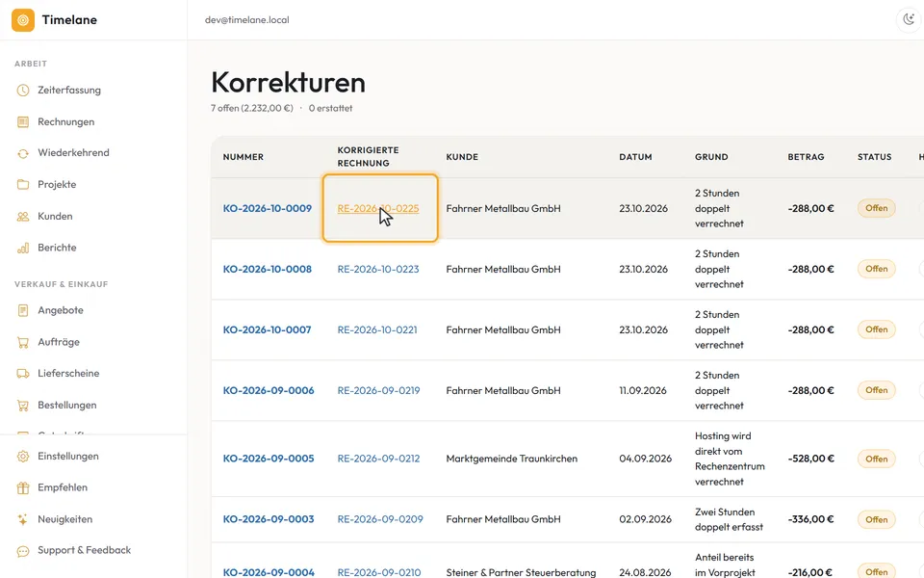Click the Timelane logo icon
The height and width of the screenshot is (578, 924).
click(x=23, y=20)
